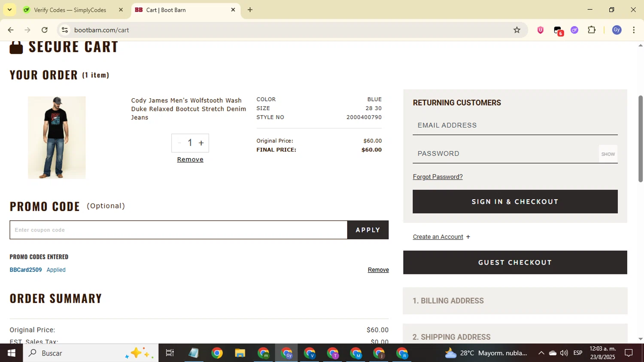Remove the BBCard2509 promo code
This screenshot has width=644, height=362.
point(378,270)
